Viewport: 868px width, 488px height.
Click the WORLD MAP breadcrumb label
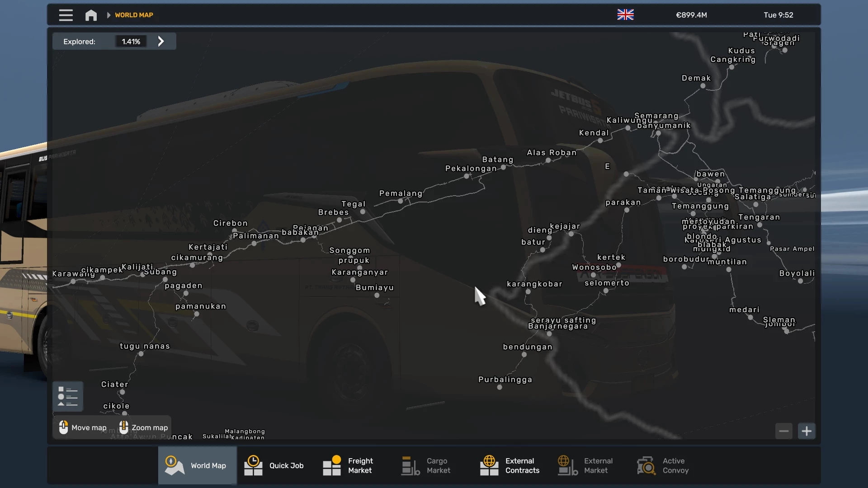pos(134,15)
